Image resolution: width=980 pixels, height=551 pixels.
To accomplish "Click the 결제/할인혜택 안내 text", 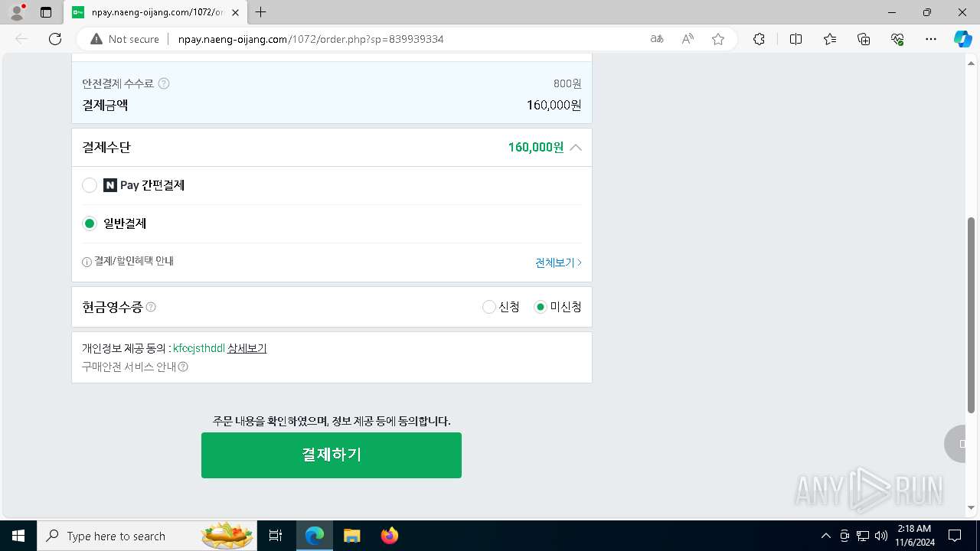I will coord(134,262).
